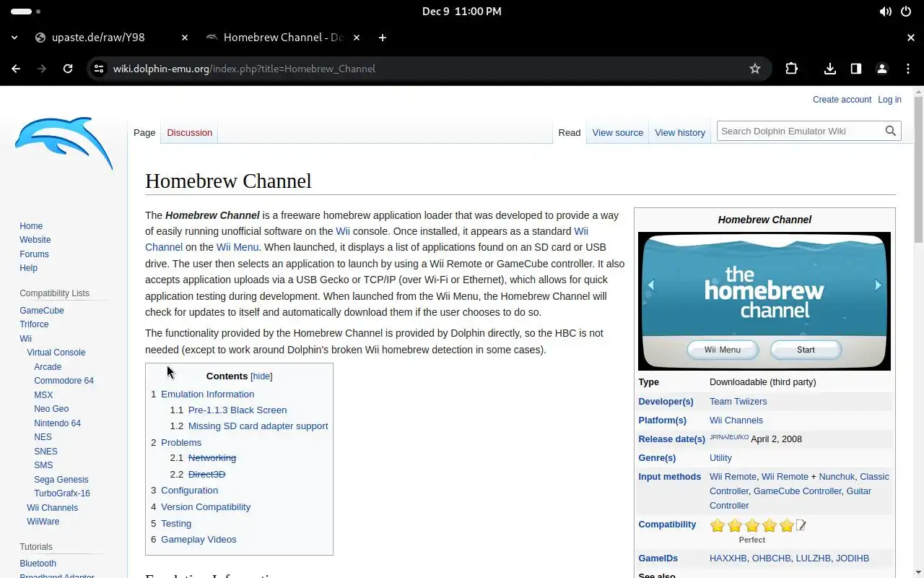Open browser profile menu
This screenshot has height=578, width=924.
[882, 69]
